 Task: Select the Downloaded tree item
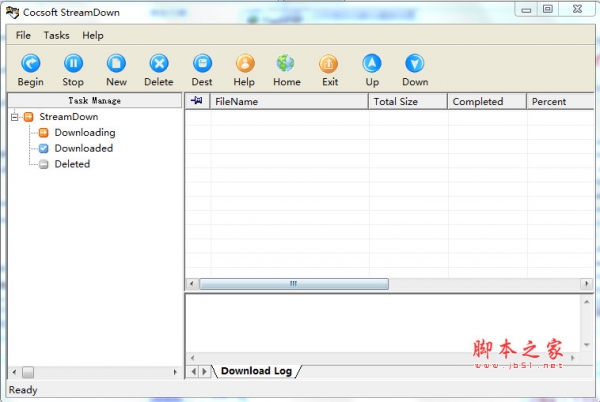(83, 148)
